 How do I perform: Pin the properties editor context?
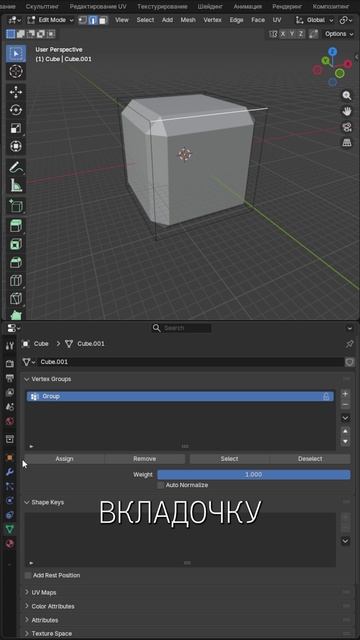click(x=349, y=344)
